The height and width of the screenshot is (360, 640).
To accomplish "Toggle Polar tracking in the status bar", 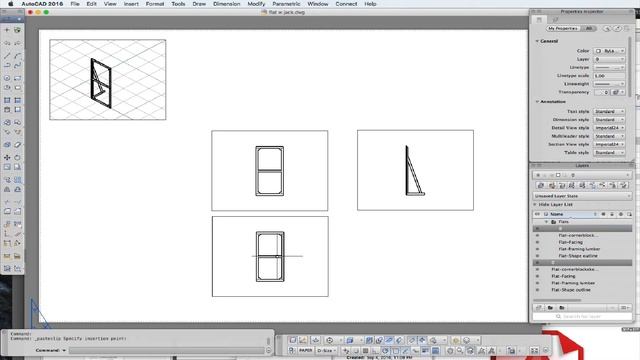I will [385, 351].
